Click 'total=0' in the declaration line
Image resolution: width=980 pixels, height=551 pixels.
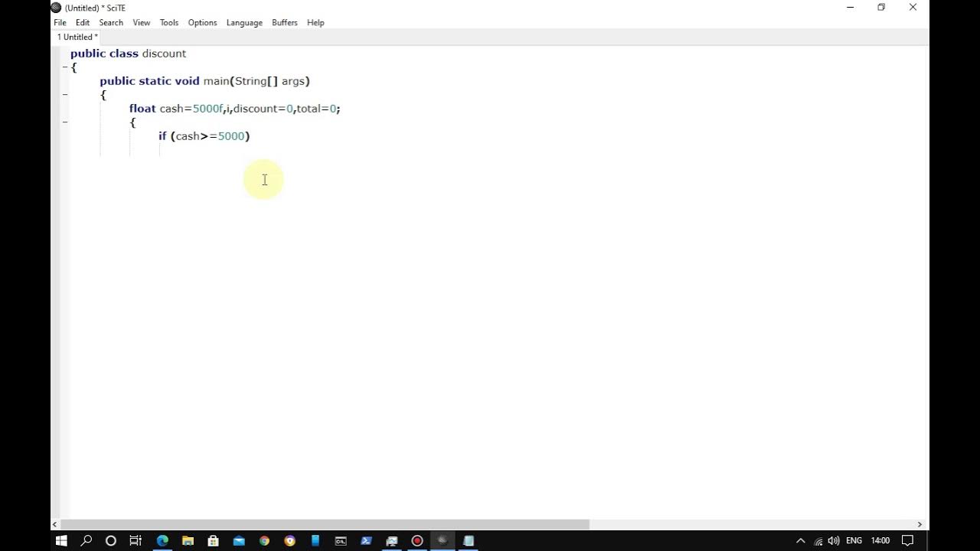[x=317, y=109]
